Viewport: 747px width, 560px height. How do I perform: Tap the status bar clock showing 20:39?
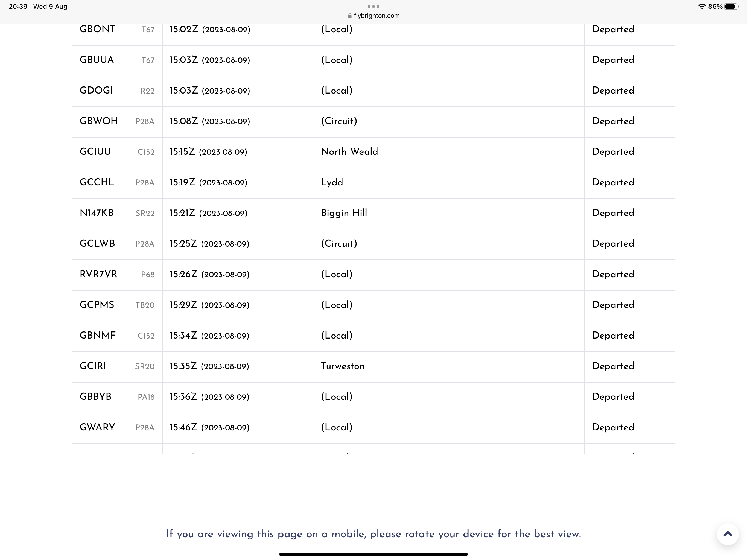(x=18, y=6)
